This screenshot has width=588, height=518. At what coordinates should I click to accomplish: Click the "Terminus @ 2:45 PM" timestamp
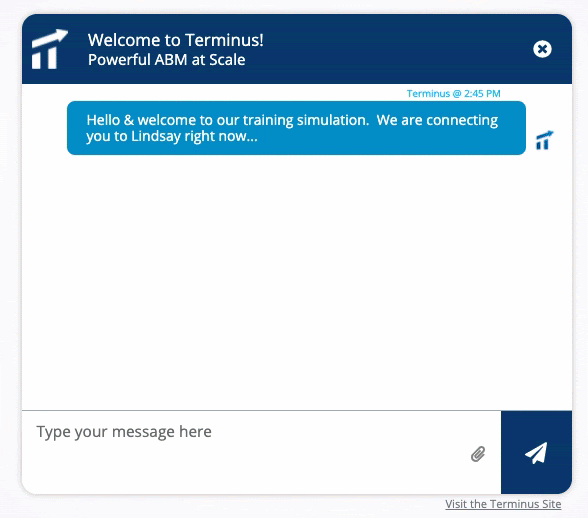(x=453, y=93)
